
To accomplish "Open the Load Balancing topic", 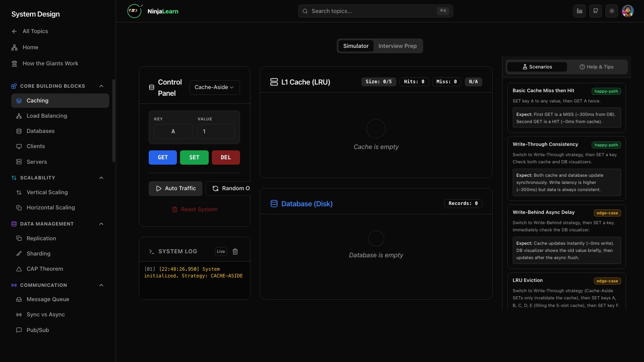I will pos(60,116).
